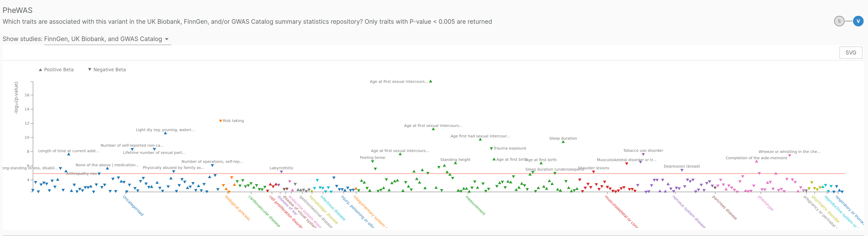This screenshot has height=236, width=868.
Task: Download the plot with SVG button
Action: pos(851,53)
